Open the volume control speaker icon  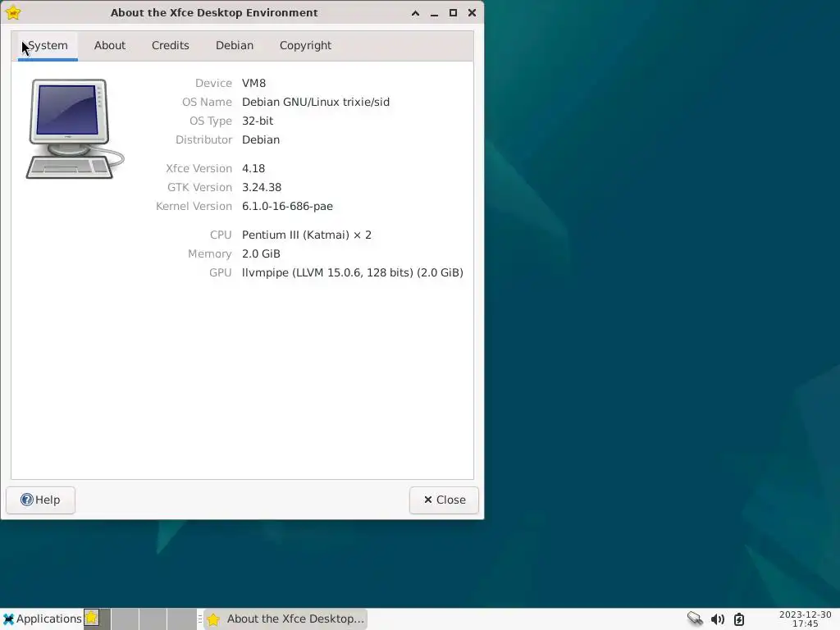(717, 619)
